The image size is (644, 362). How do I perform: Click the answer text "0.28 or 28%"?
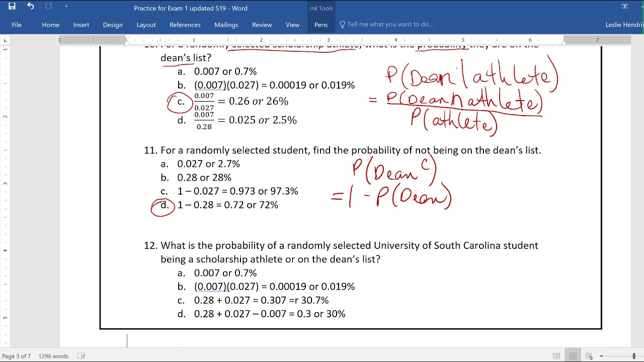coord(204,177)
